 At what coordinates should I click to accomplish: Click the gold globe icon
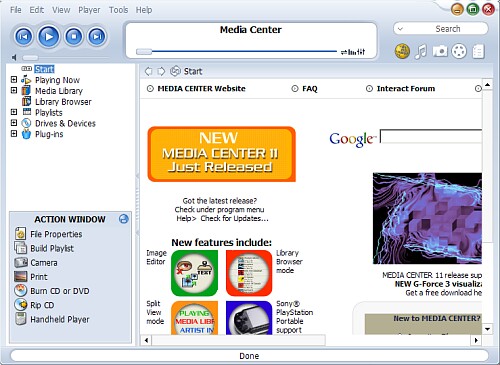pos(402,51)
